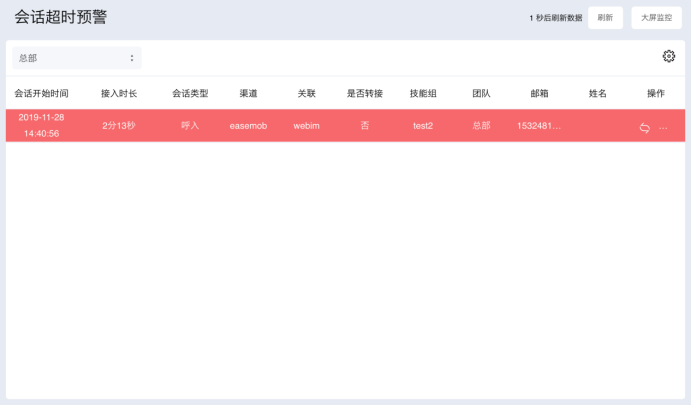691x405 pixels.
Task: Click the transfer session icon in the row
Action: 645,127
